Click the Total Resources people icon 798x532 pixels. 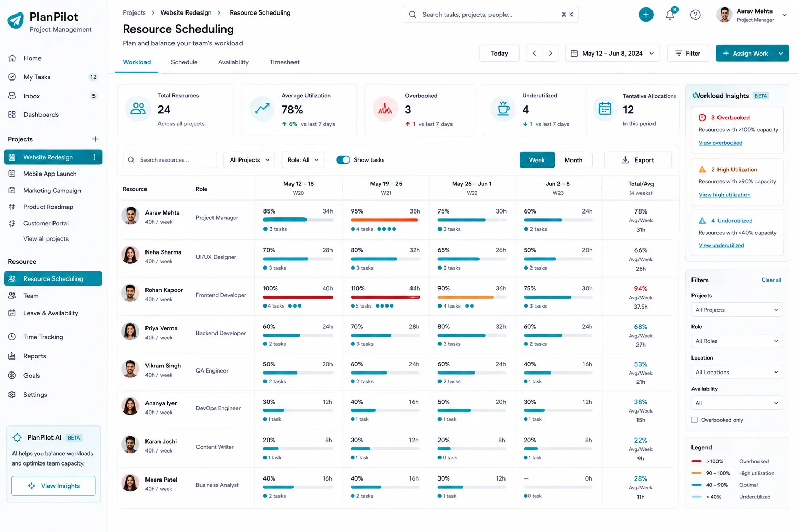pos(138,109)
